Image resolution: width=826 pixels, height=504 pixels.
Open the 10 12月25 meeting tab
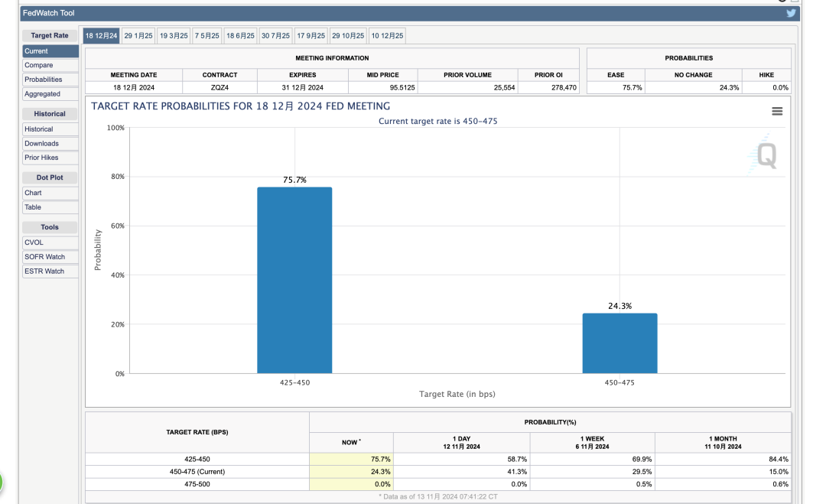[x=387, y=36]
